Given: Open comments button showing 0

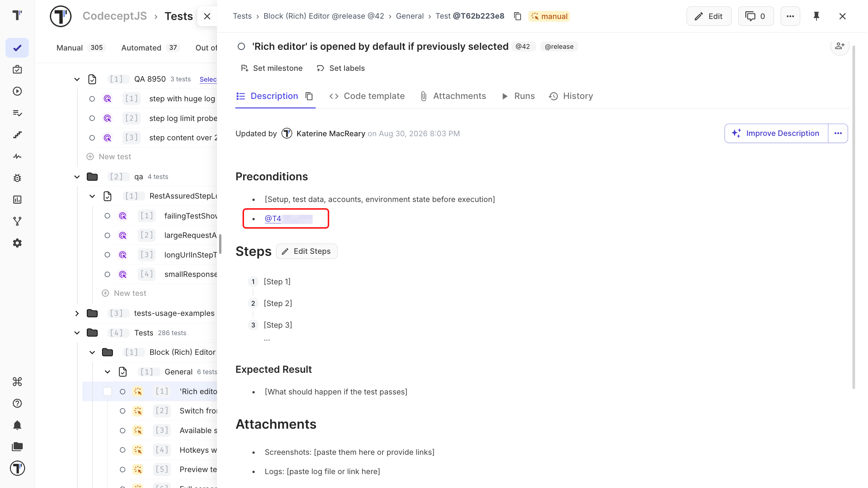Looking at the screenshot, I should 756,16.
